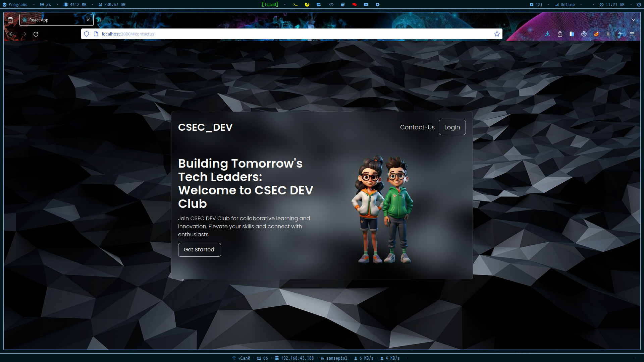Screen dimensions: 644x362
Task: Open the Extensions puzzle icon
Action: coord(560,34)
